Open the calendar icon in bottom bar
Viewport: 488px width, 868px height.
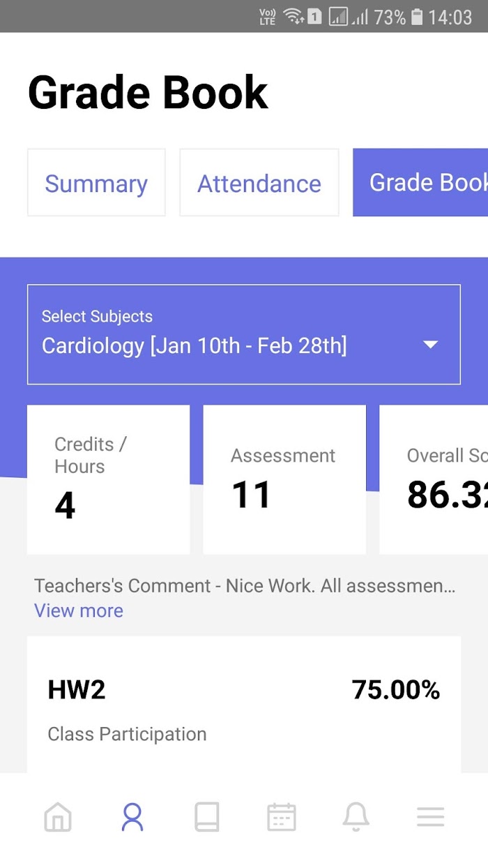[282, 816]
